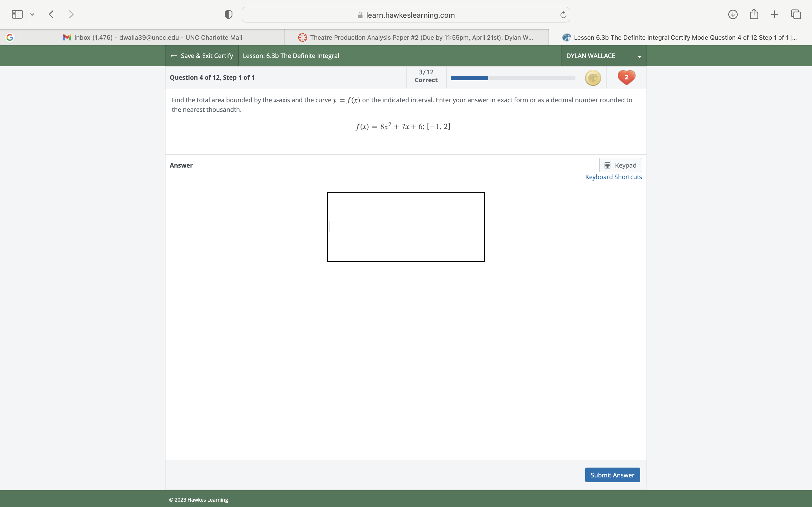Switch to Theatre Production Analysis Paper tab
This screenshot has width=812, height=507.
coord(416,37)
